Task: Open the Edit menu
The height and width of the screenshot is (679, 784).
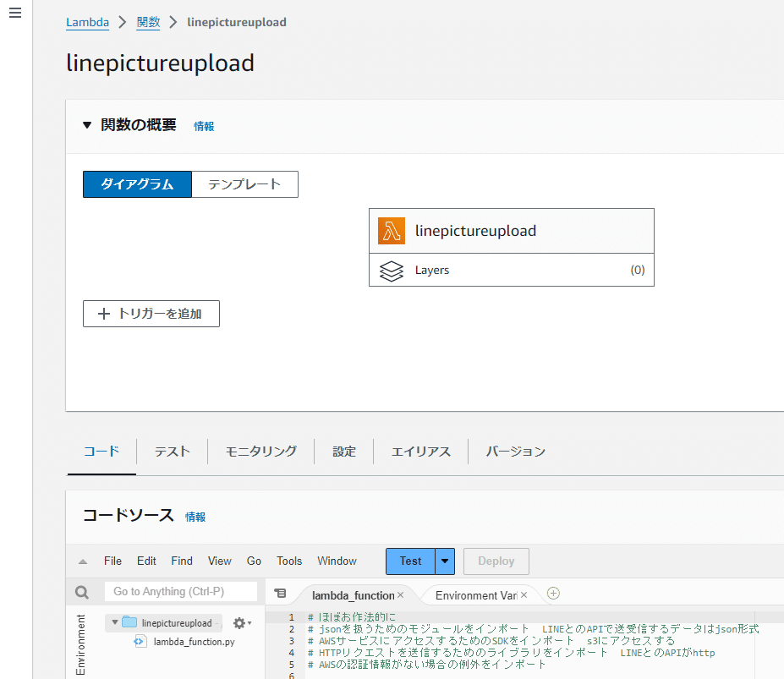Action: click(146, 561)
